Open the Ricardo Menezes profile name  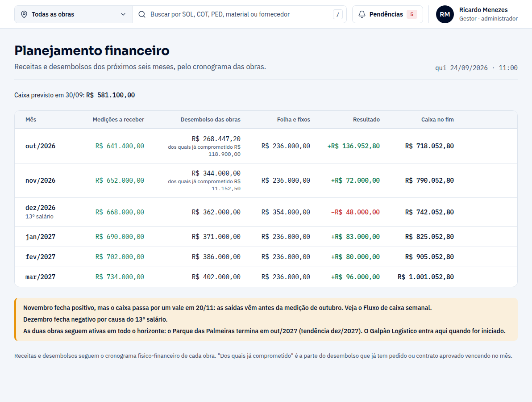coord(483,10)
